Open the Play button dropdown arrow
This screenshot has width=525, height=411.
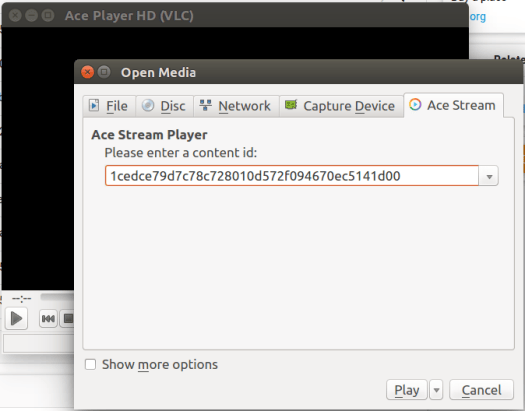point(436,390)
